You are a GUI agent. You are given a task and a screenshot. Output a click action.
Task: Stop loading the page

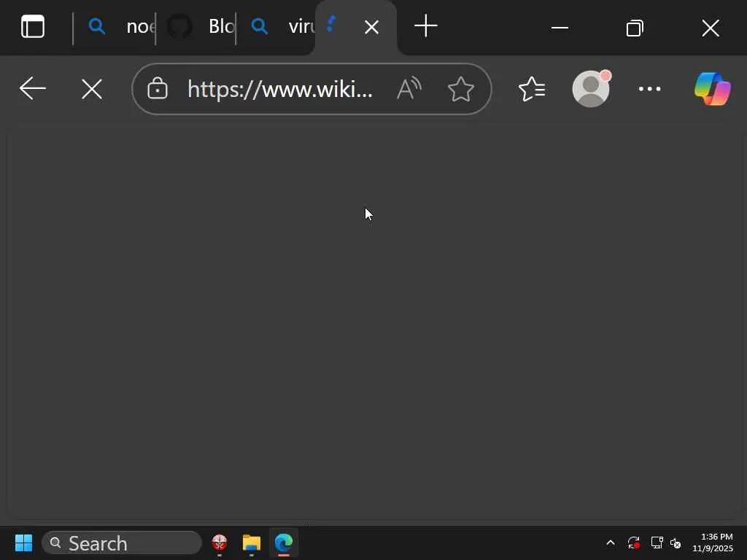coord(91,89)
